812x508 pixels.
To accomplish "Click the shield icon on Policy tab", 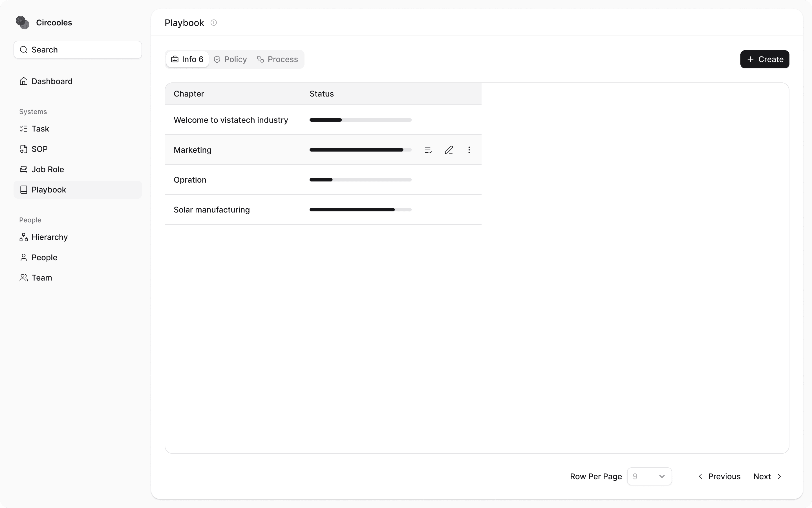I will pyautogui.click(x=217, y=60).
